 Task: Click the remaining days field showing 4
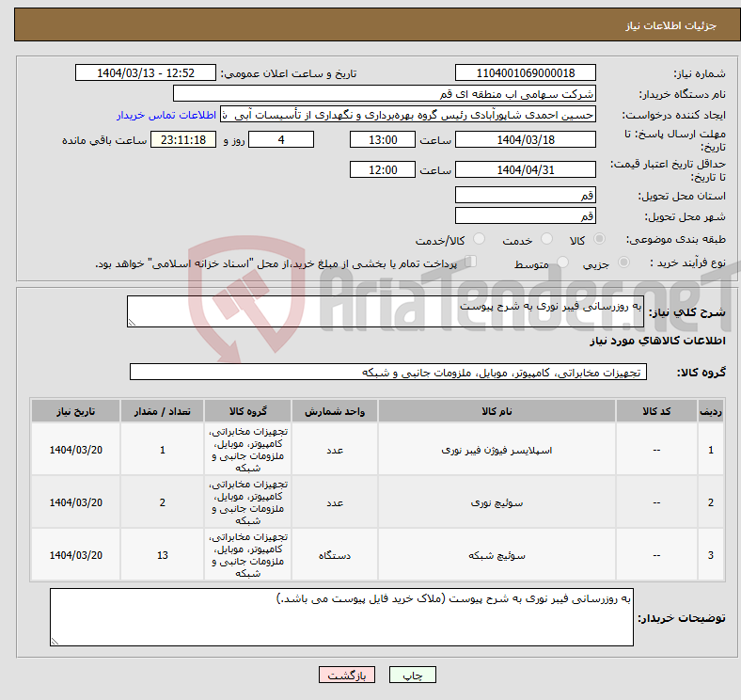[281, 140]
